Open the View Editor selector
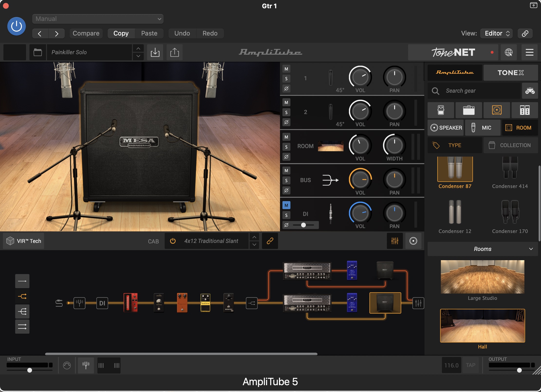Viewport: 541px width, 392px height. coord(496,33)
